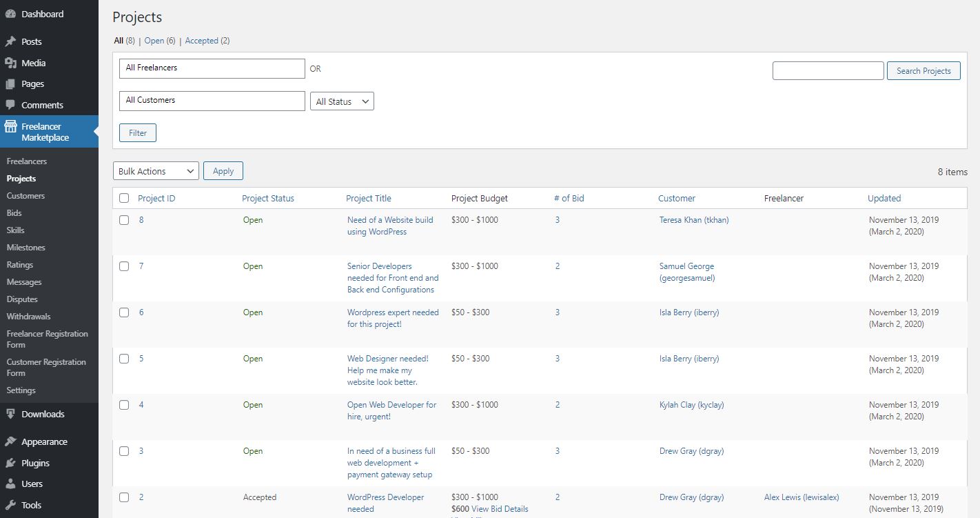
Task: Open Freelancer Marketplace Settings
Action: pos(21,390)
